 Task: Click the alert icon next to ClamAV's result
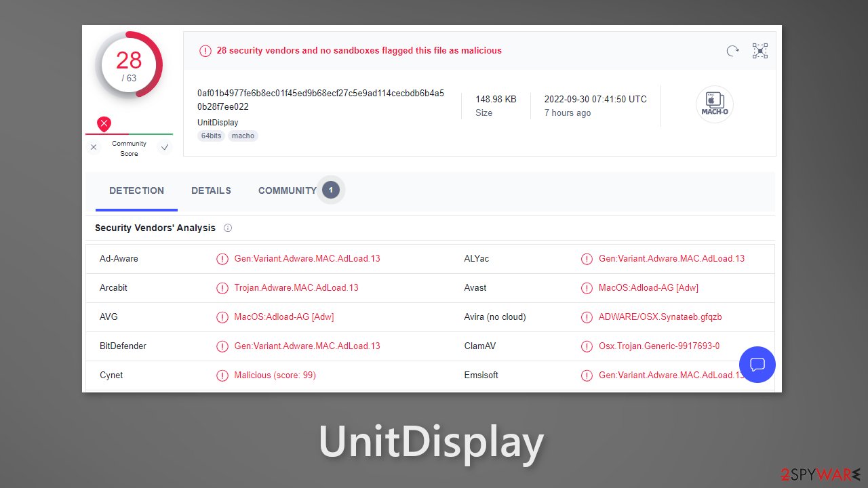(x=587, y=346)
